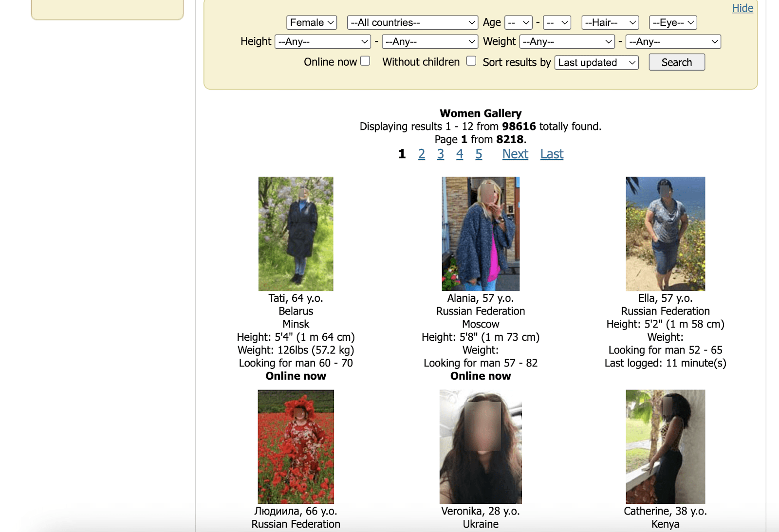Viewport: 779px width, 532px height.
Task: Click the Search button
Action: [676, 62]
